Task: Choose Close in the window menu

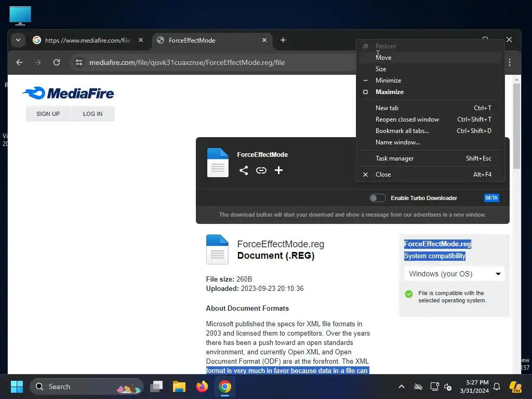Action: 430,175
